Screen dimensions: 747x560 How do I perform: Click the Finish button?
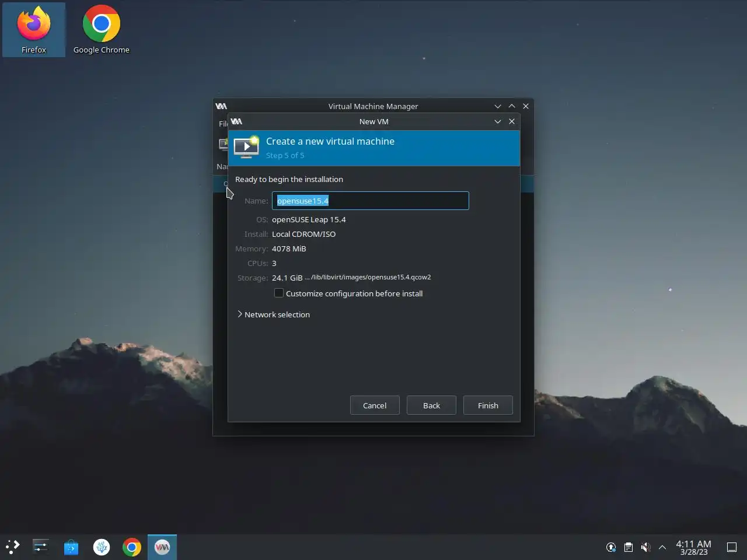[x=488, y=405]
